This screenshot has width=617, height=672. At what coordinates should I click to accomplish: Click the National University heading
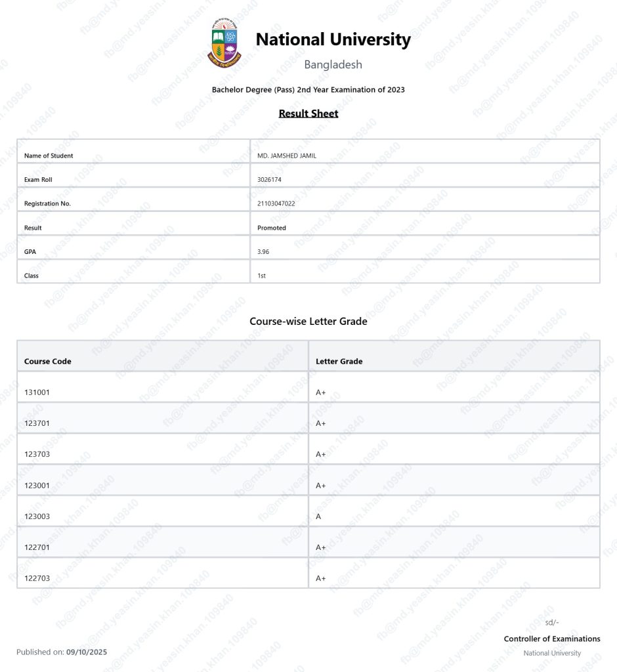pos(333,39)
